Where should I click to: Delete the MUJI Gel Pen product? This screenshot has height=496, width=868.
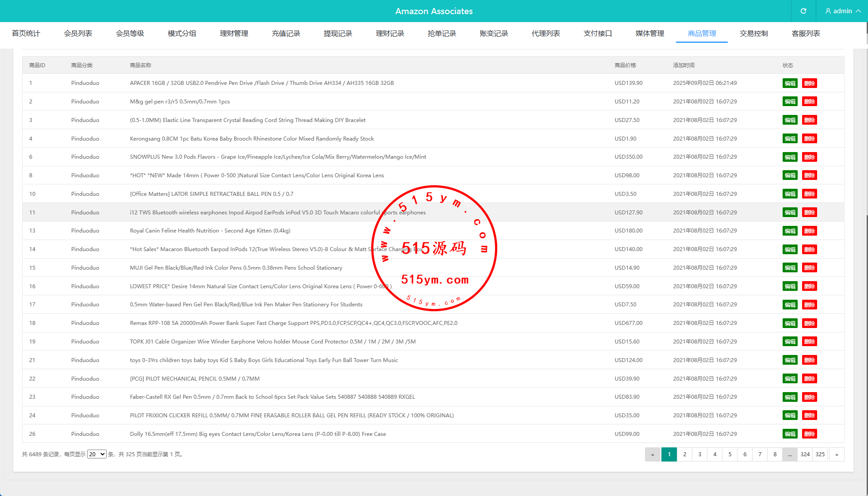click(809, 268)
